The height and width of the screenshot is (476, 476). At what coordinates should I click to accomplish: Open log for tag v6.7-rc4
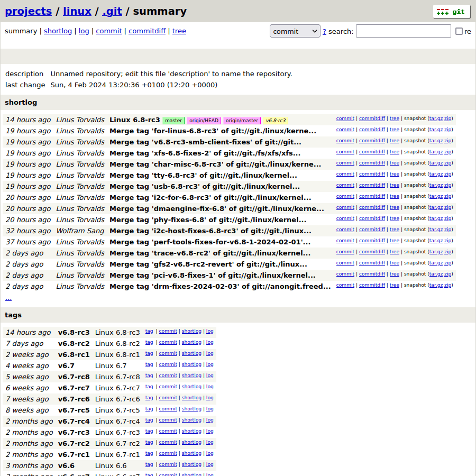tap(210, 420)
